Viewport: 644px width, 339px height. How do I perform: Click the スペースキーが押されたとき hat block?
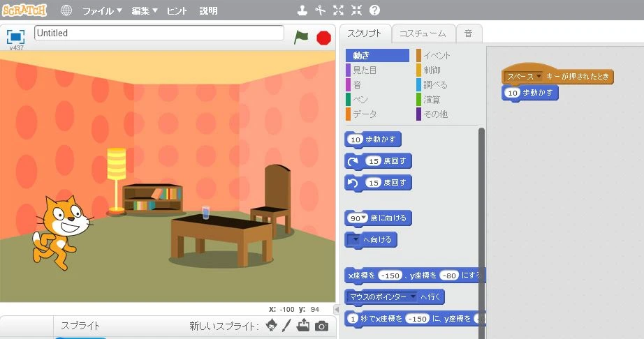557,74
